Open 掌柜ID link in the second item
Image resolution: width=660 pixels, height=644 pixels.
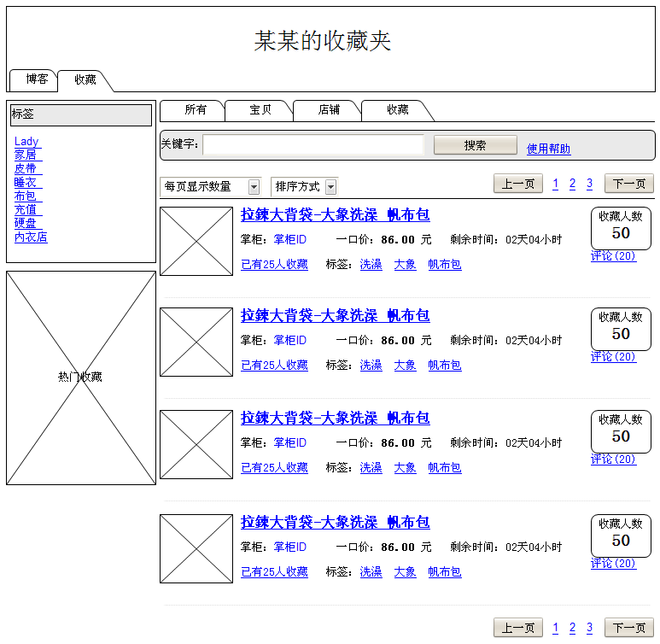pyautogui.click(x=290, y=340)
